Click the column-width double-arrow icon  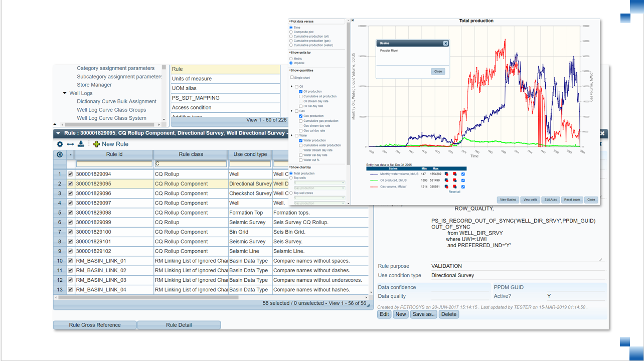point(70,144)
